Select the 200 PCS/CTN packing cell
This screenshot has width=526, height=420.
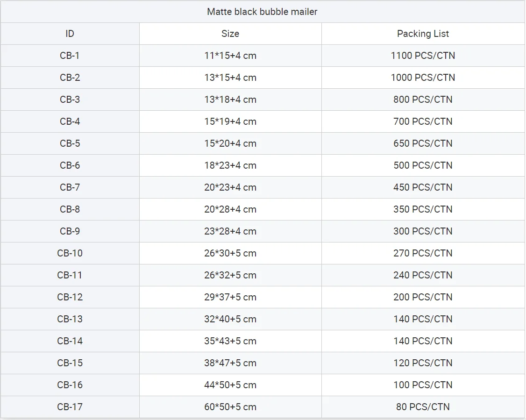423,297
